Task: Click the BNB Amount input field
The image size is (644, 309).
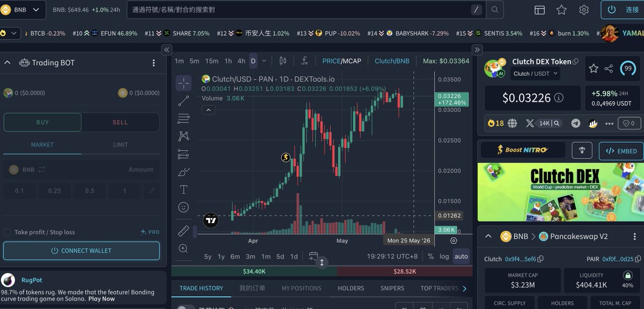Action: (x=82, y=170)
